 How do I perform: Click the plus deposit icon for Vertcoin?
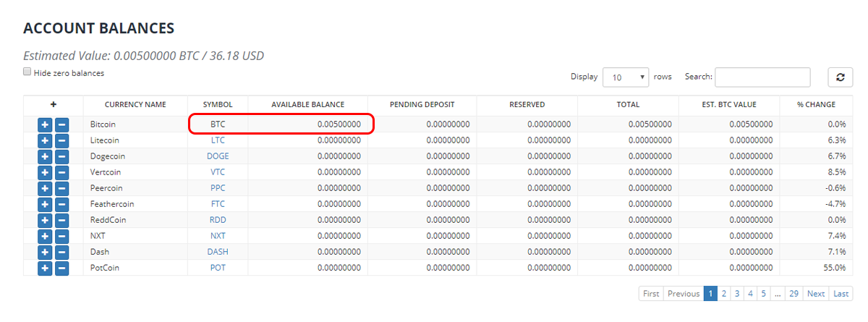(44, 172)
